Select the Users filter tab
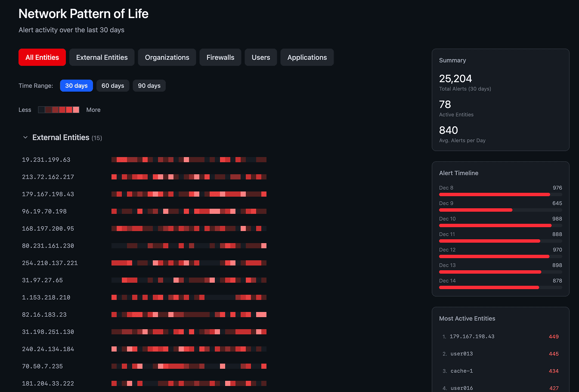 click(260, 57)
